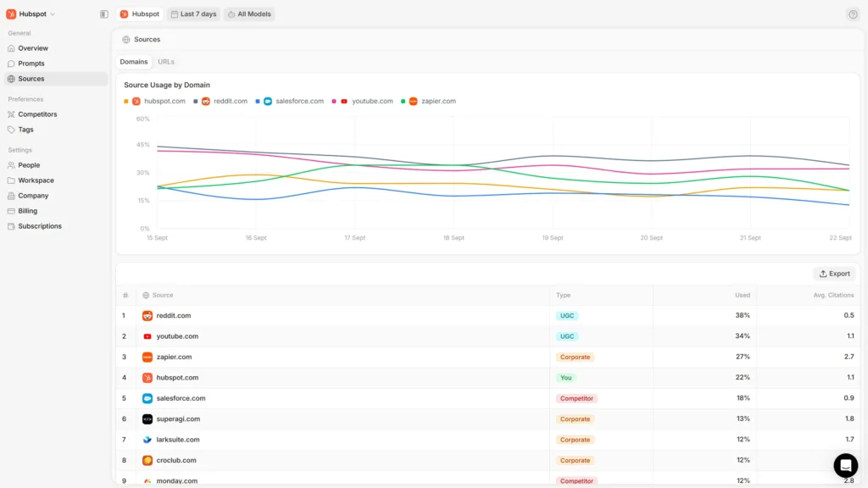The width and height of the screenshot is (868, 488).
Task: Open Company settings
Action: pyautogui.click(x=55, y=196)
